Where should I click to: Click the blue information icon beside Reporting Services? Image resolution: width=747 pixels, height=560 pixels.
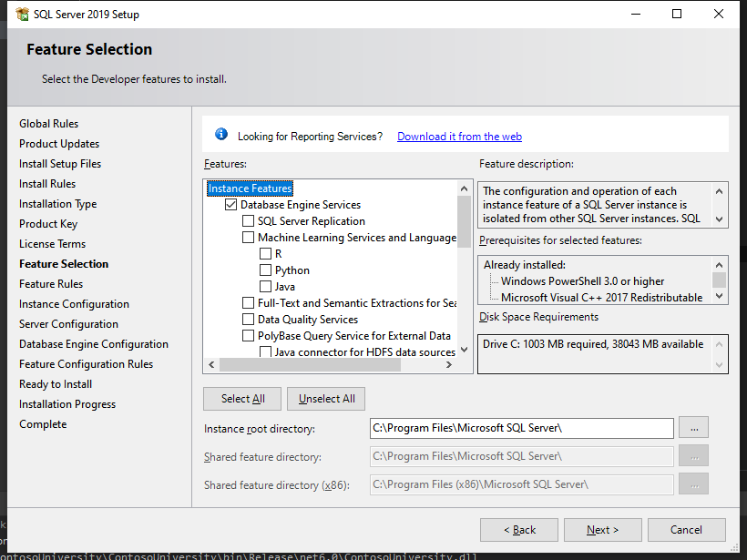click(x=220, y=135)
